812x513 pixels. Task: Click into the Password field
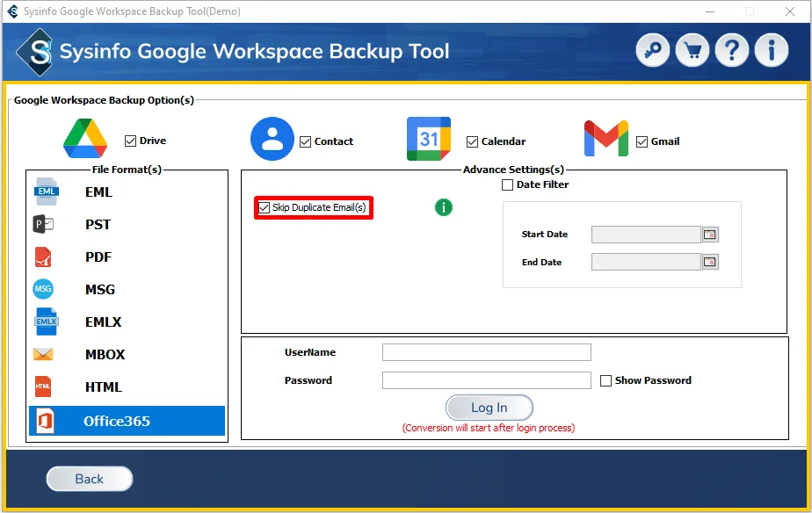pyautogui.click(x=486, y=380)
